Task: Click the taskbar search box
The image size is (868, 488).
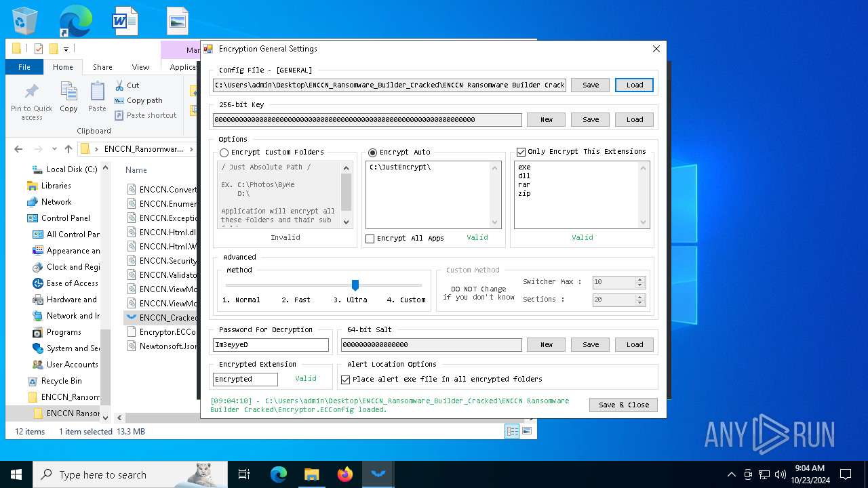Action: pos(130,474)
